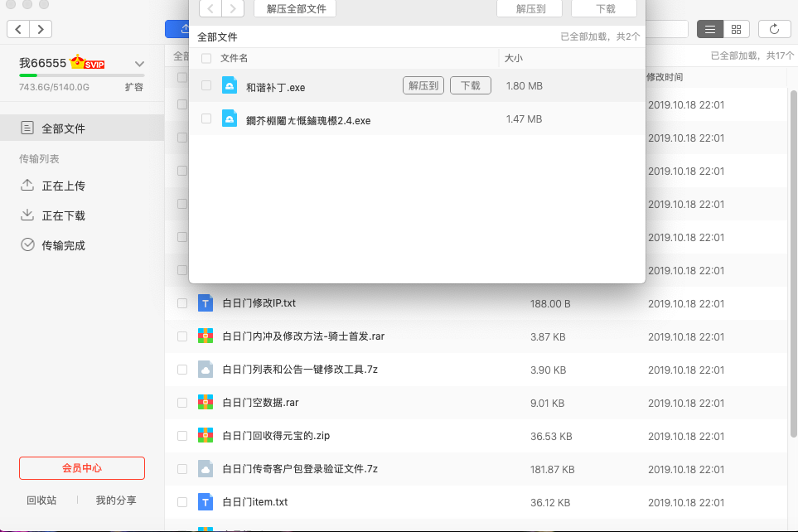Click the SVIP crown badge
Screen dimensions: 798x532
(x=88, y=63)
